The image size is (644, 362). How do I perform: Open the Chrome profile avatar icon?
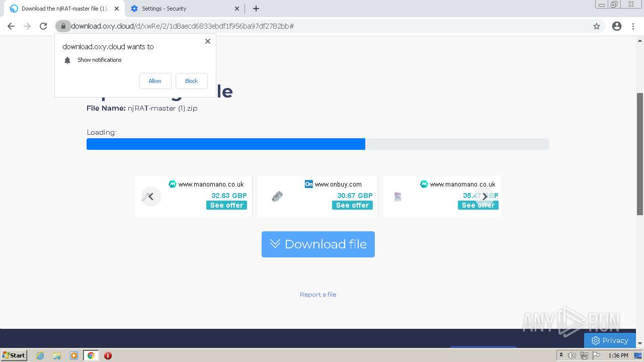[617, 26]
